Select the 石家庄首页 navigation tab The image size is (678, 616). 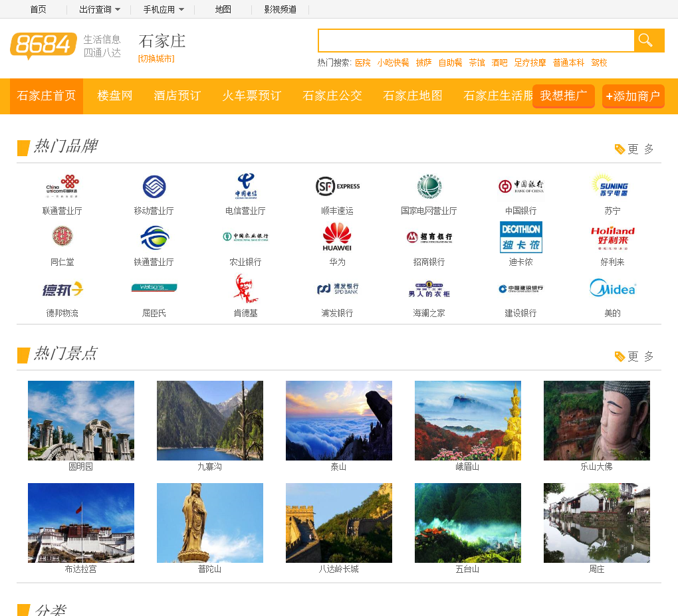coord(47,96)
